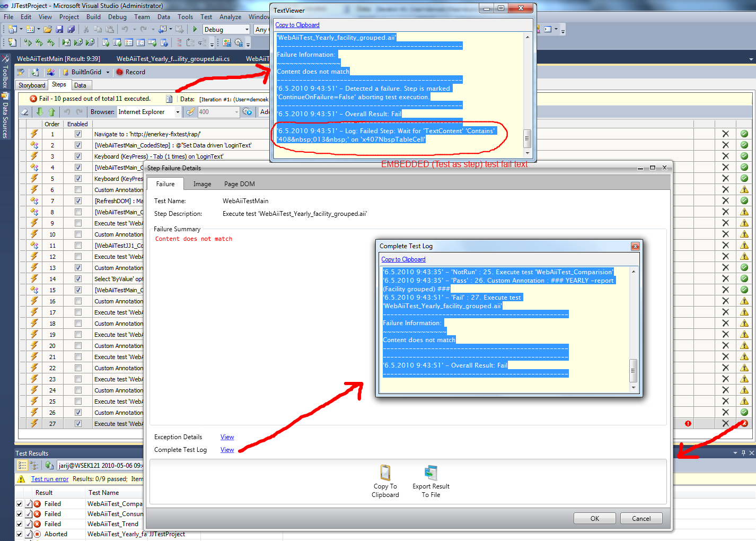Open the Browser Internet Explorer dropdown
Viewport: 756px width, 541px height.
tap(178, 112)
